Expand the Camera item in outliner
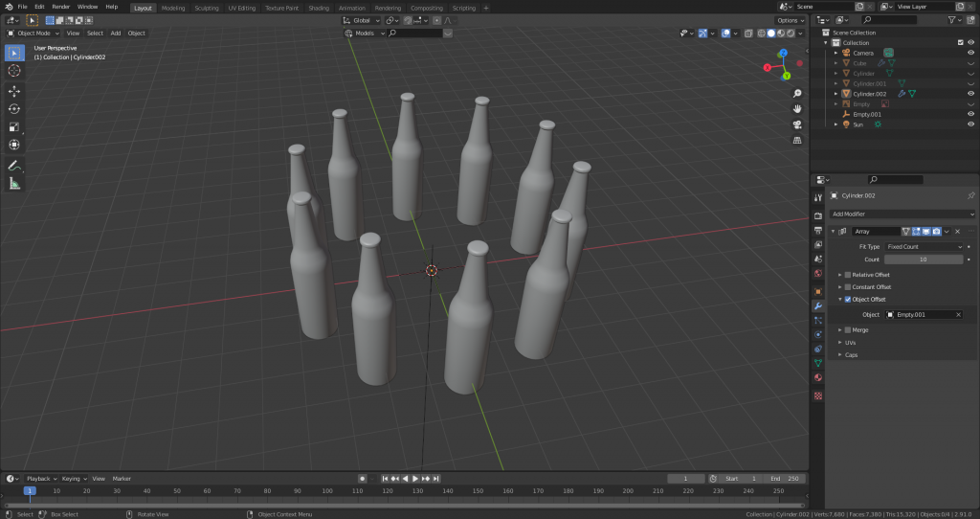This screenshot has height=519, width=980. point(836,54)
